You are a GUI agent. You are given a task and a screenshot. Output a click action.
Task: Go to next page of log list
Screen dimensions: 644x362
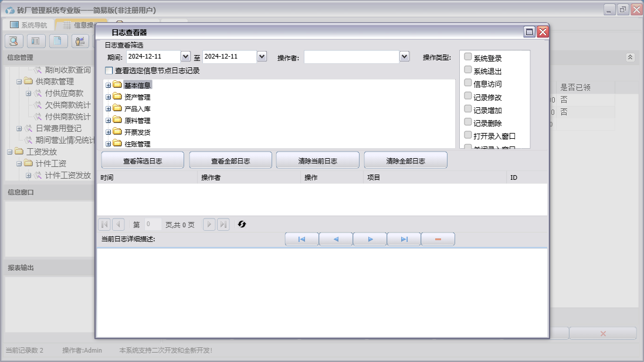[x=209, y=224]
